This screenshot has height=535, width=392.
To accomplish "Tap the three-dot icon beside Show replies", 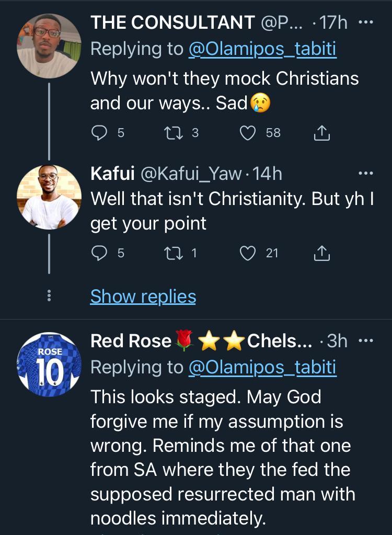I will (49, 297).
